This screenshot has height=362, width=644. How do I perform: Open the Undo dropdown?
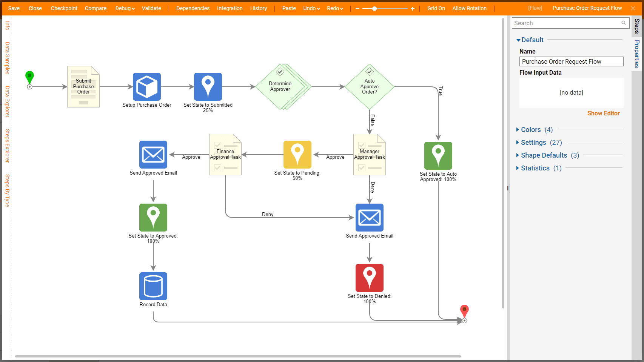click(311, 8)
